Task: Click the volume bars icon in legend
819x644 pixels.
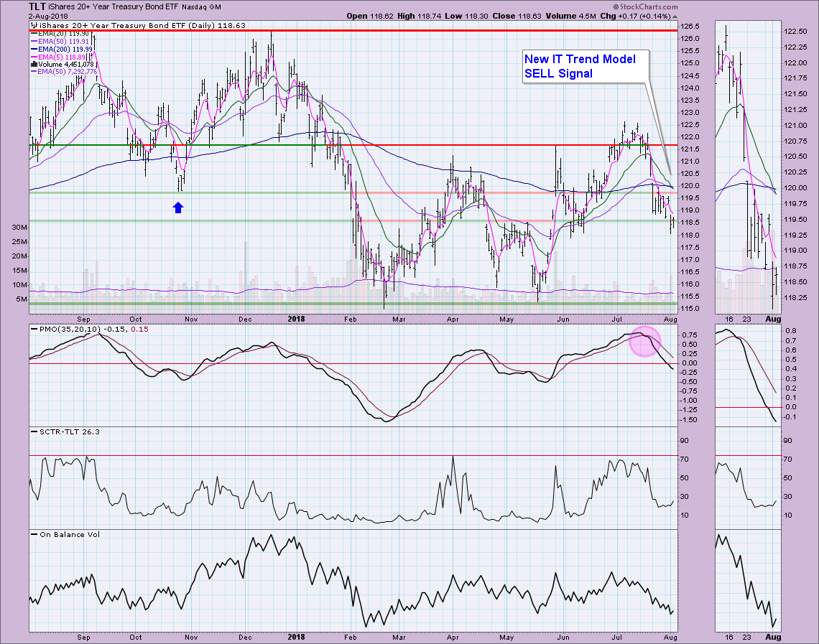Action: click(32, 63)
